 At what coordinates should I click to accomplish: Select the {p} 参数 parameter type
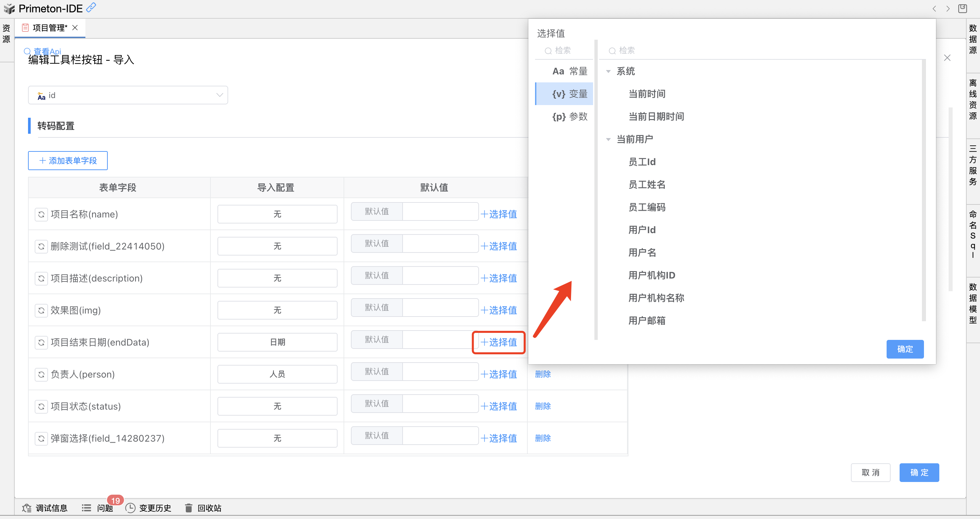click(x=569, y=116)
